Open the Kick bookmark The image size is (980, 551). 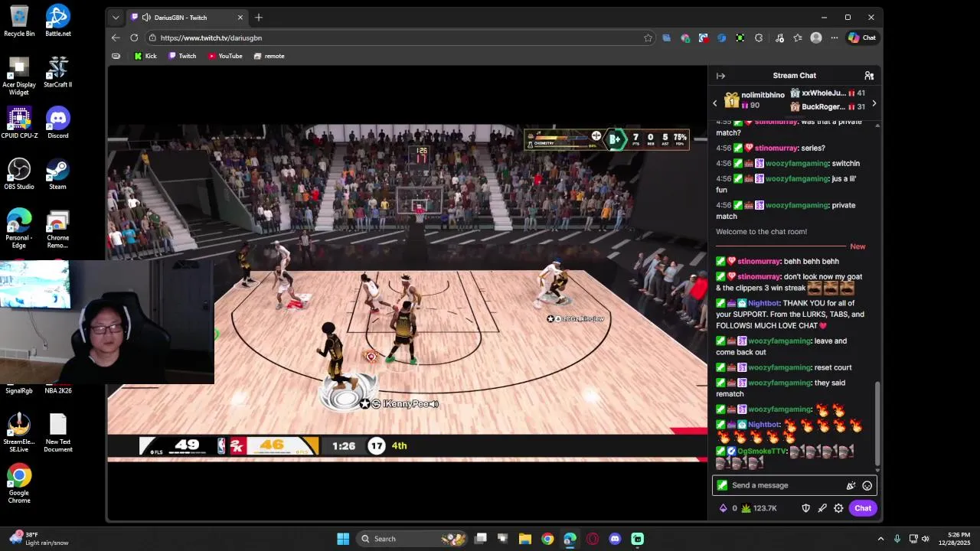coord(145,56)
